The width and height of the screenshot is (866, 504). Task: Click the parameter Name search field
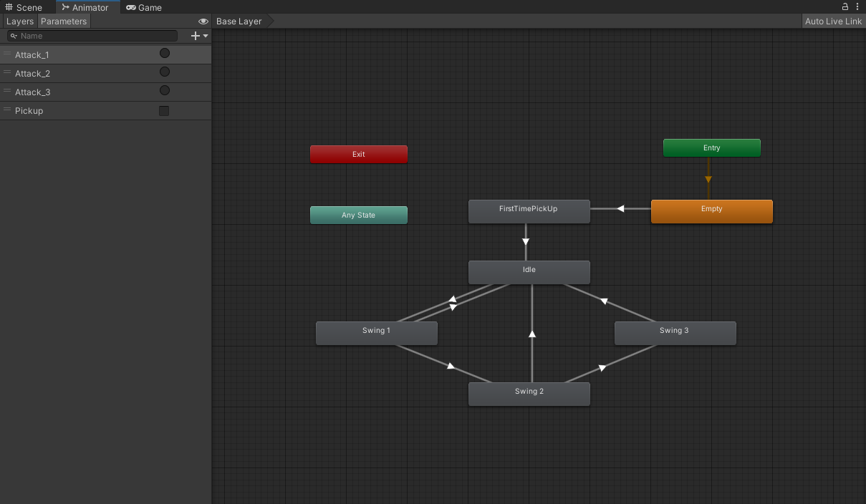pos(97,36)
